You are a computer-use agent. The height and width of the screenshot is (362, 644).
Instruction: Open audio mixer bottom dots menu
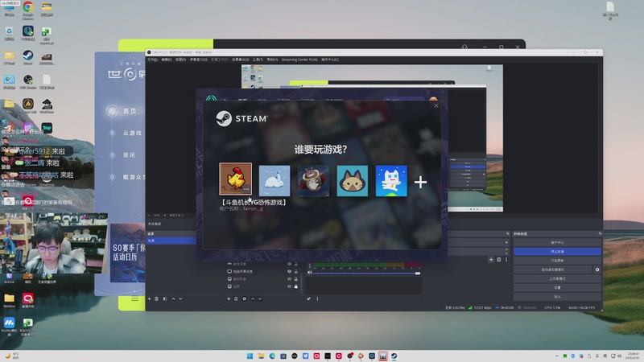click(x=317, y=298)
